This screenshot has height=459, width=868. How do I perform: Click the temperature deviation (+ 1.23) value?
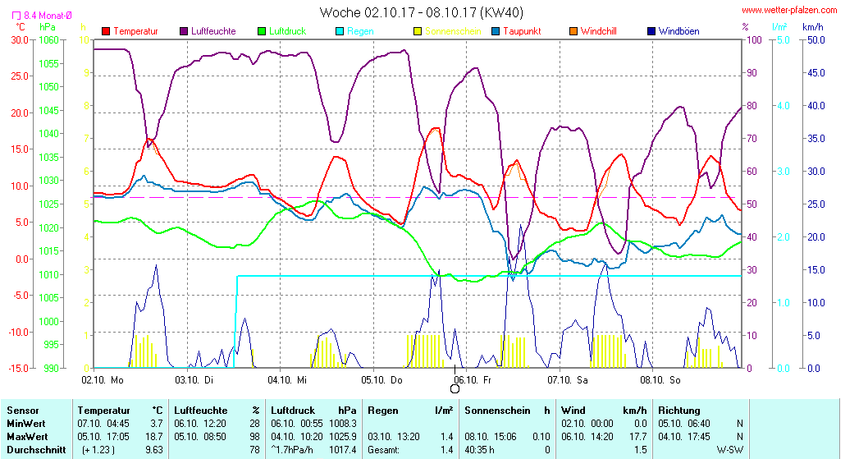[x=98, y=450]
